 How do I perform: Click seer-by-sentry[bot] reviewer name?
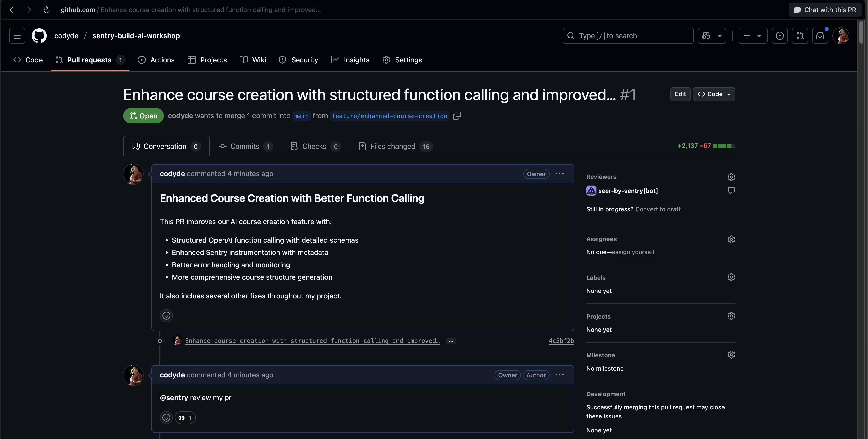click(628, 191)
